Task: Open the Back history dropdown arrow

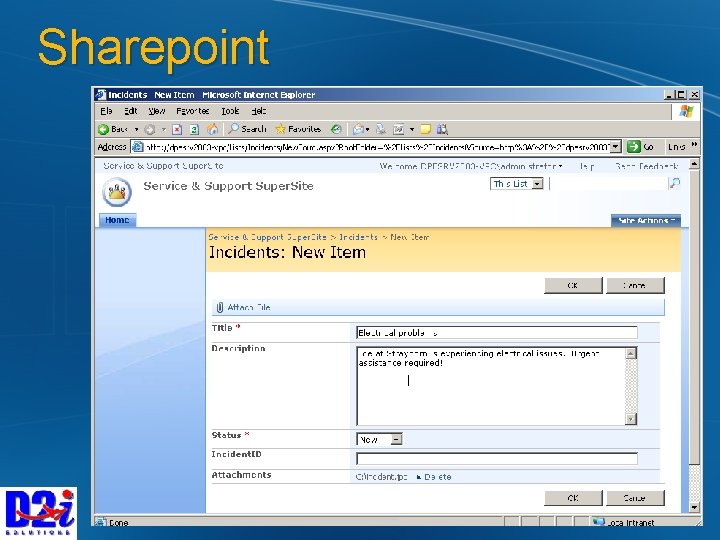Action: point(136,129)
